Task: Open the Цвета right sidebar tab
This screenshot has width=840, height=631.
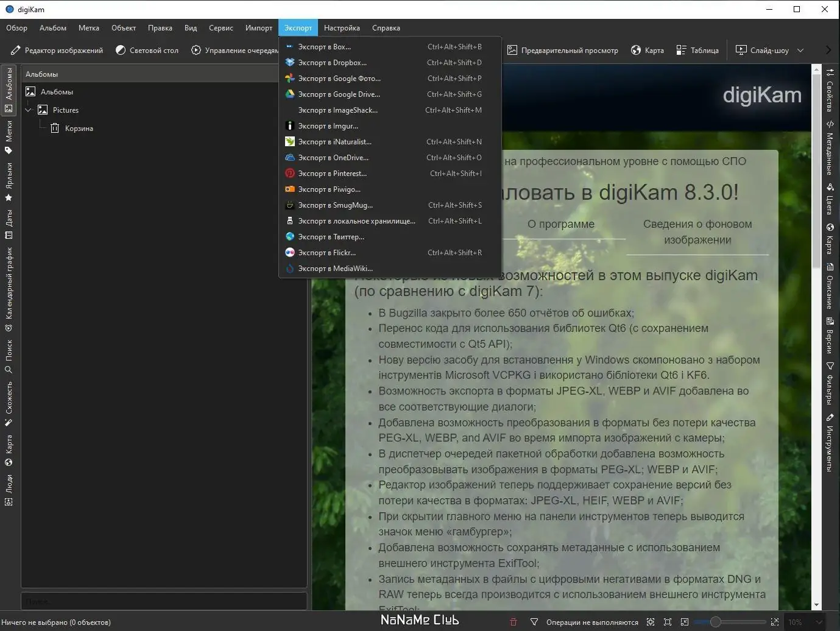Action: pos(830,199)
